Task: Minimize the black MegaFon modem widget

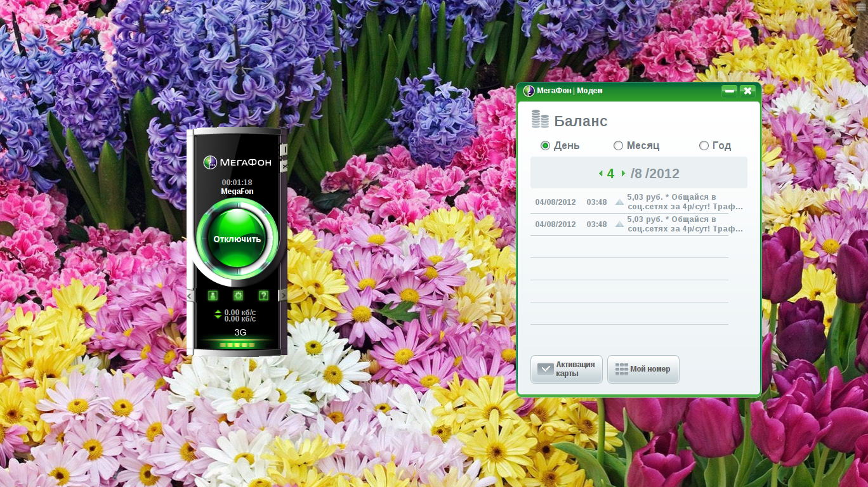Action: coord(284,150)
